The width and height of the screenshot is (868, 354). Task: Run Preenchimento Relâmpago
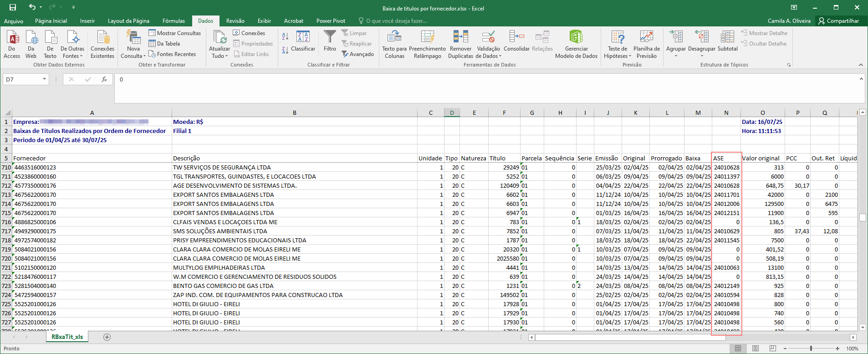click(427, 44)
